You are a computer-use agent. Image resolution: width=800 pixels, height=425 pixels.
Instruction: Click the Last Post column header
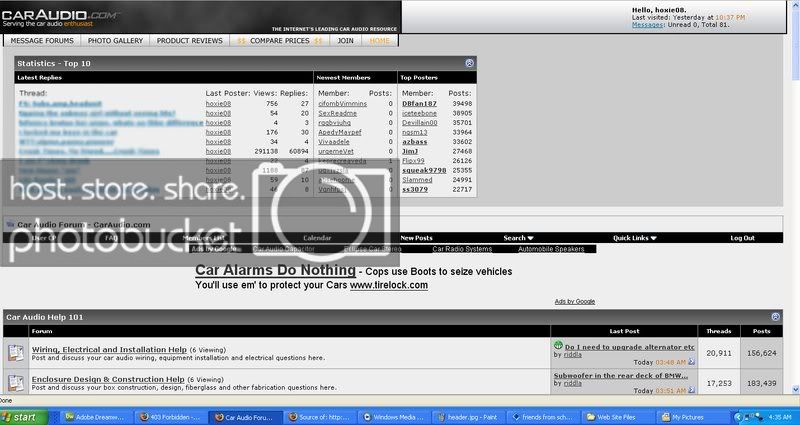(624, 331)
